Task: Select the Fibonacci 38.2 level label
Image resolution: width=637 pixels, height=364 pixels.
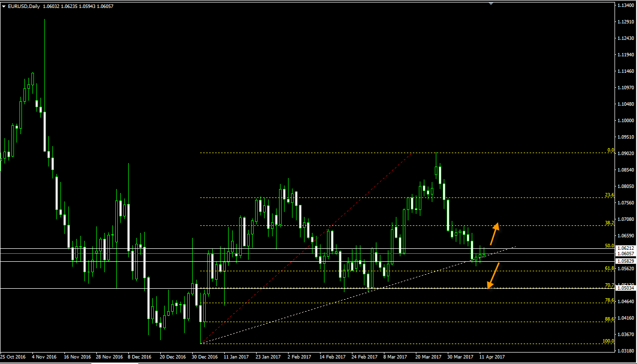Action: [x=609, y=223]
